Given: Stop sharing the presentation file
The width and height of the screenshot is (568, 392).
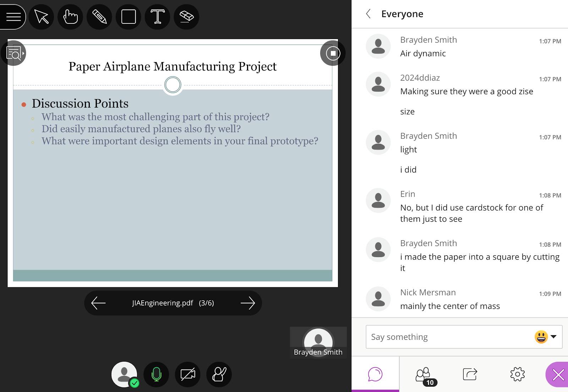Looking at the screenshot, I should 333,53.
